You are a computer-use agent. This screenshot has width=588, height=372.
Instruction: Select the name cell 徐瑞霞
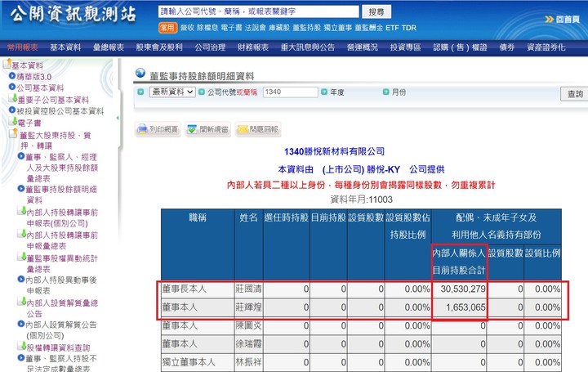tap(248, 344)
